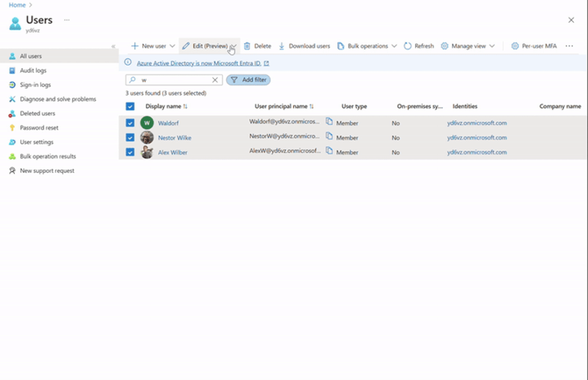Open Audit logs in the sidebar
This screenshot has width=588, height=380.
pos(33,71)
